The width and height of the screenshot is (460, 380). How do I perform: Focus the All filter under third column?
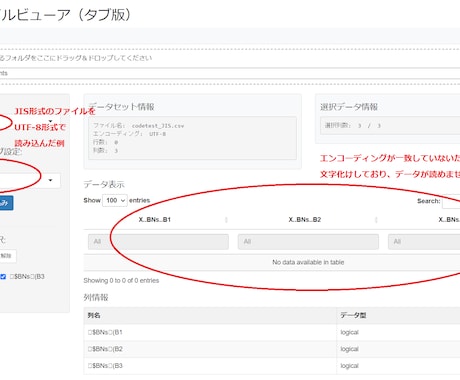(x=424, y=242)
